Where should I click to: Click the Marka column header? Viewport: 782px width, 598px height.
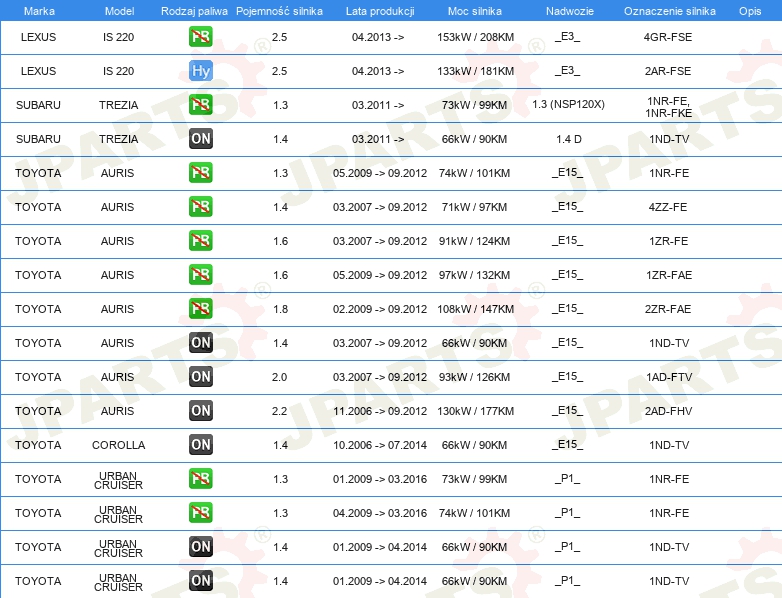click(39, 11)
